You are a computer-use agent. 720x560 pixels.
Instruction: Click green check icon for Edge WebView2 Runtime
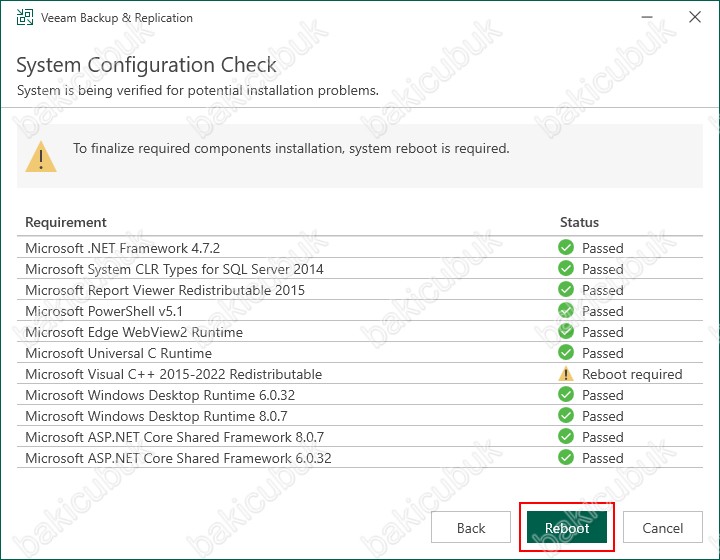pos(566,331)
